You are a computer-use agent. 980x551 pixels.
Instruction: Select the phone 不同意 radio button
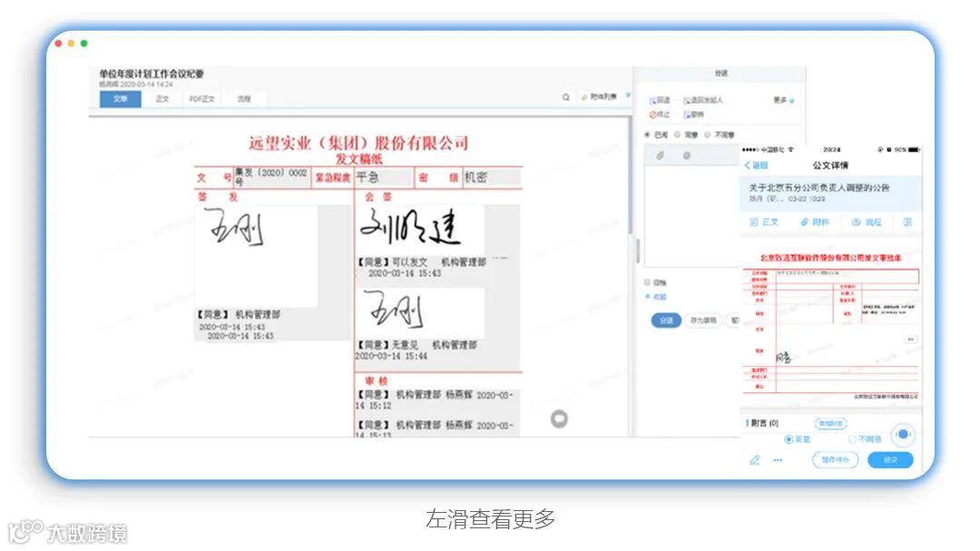(x=852, y=439)
